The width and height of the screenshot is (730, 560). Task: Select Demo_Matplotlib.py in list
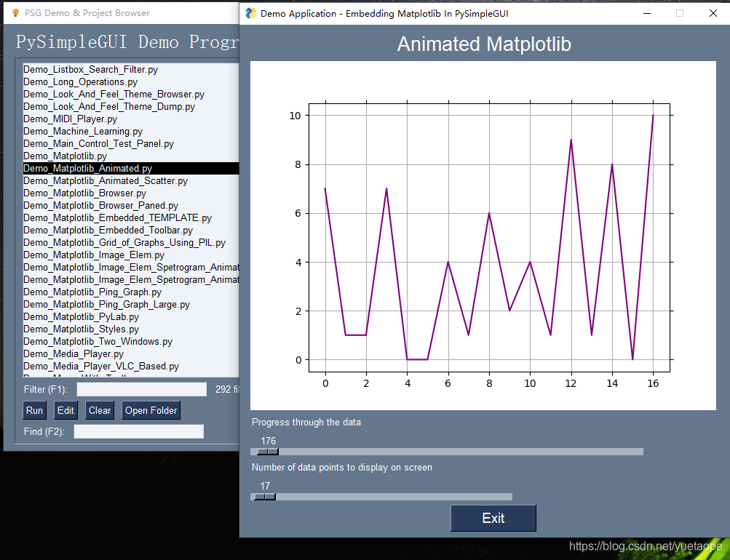click(131, 156)
